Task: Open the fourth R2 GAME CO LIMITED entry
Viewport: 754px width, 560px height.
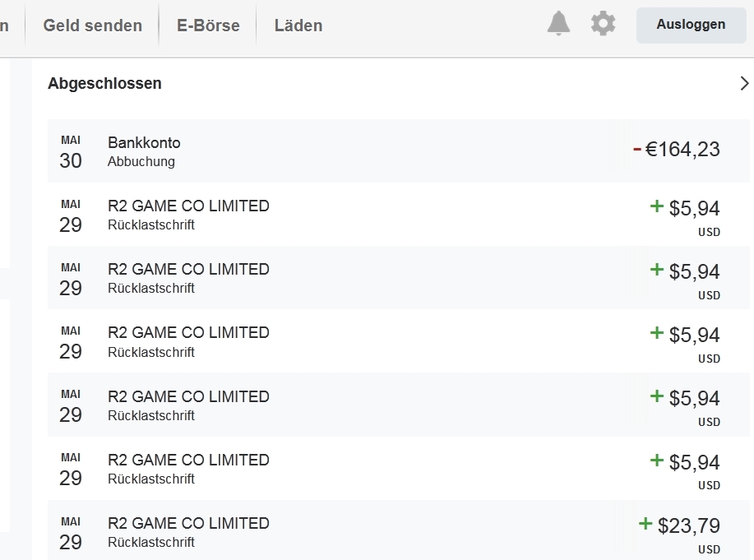Action: click(188, 396)
